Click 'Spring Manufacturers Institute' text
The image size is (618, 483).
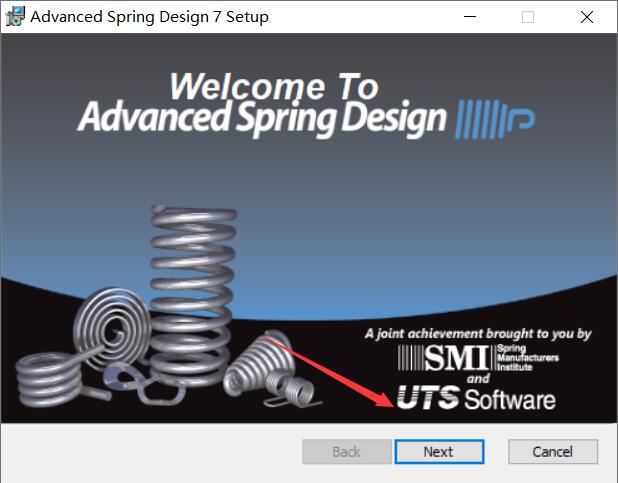[x=527, y=358]
